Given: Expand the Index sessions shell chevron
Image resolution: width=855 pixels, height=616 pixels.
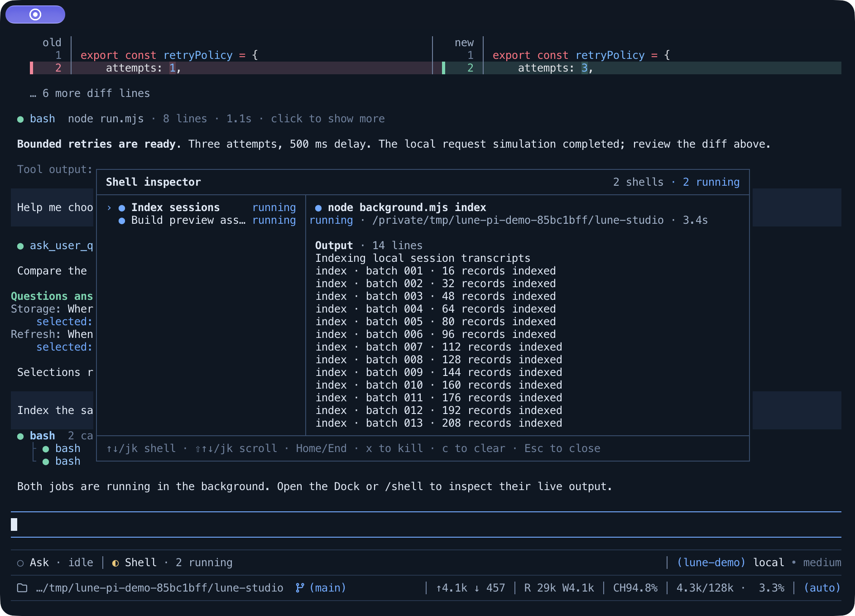Looking at the screenshot, I should 109,207.
